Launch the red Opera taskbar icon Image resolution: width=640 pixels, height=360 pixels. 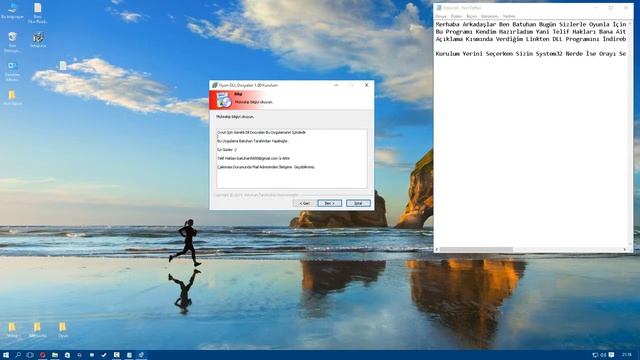point(42,355)
